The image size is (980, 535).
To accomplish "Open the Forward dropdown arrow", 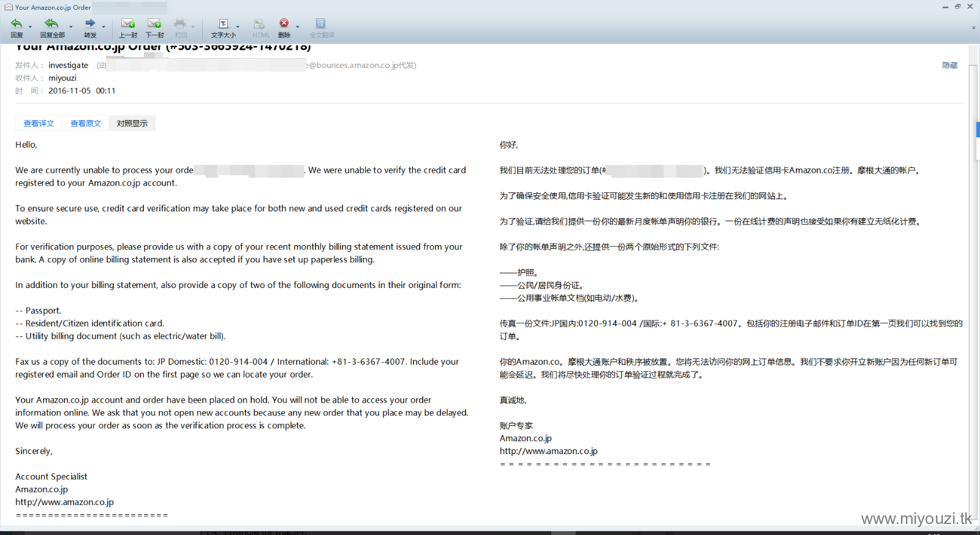I will [104, 27].
